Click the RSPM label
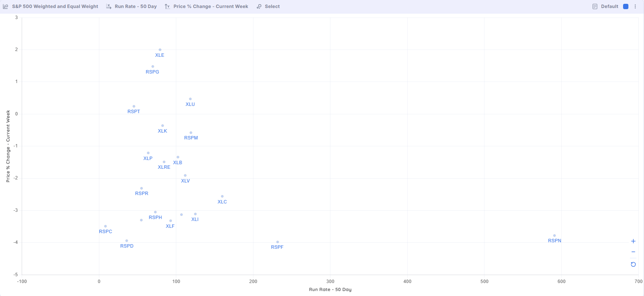644x296 pixels. [191, 138]
